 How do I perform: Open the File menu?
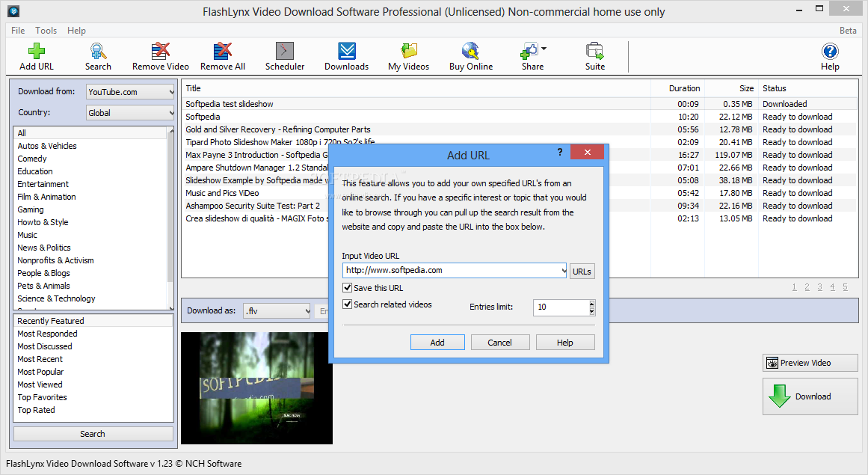[x=18, y=31]
